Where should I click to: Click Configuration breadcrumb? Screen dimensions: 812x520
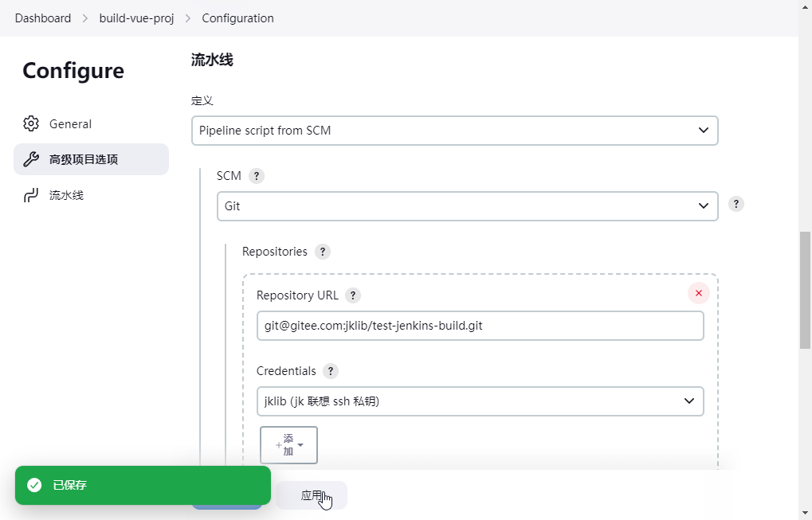(237, 18)
